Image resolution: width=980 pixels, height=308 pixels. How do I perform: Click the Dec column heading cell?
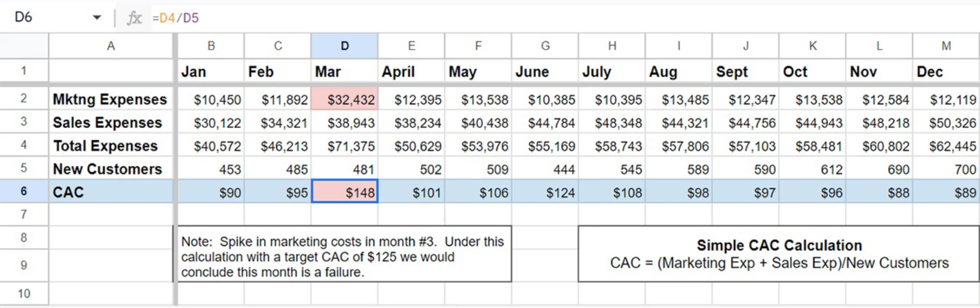(x=946, y=71)
